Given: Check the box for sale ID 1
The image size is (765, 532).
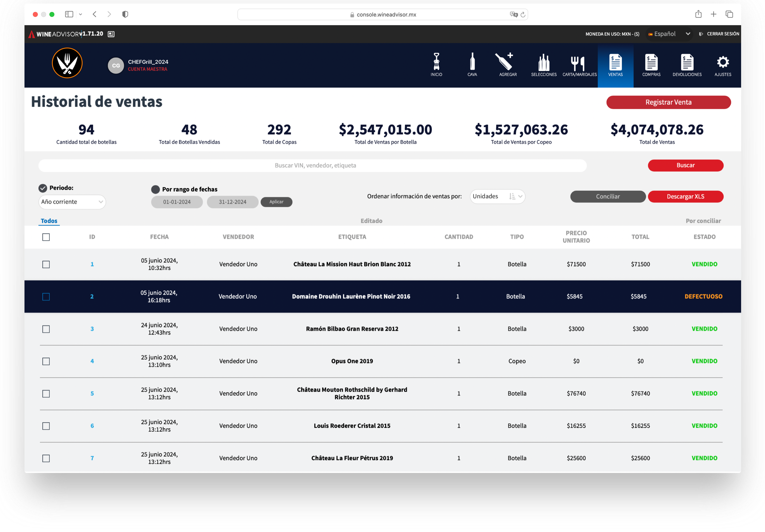Looking at the screenshot, I should (x=46, y=265).
